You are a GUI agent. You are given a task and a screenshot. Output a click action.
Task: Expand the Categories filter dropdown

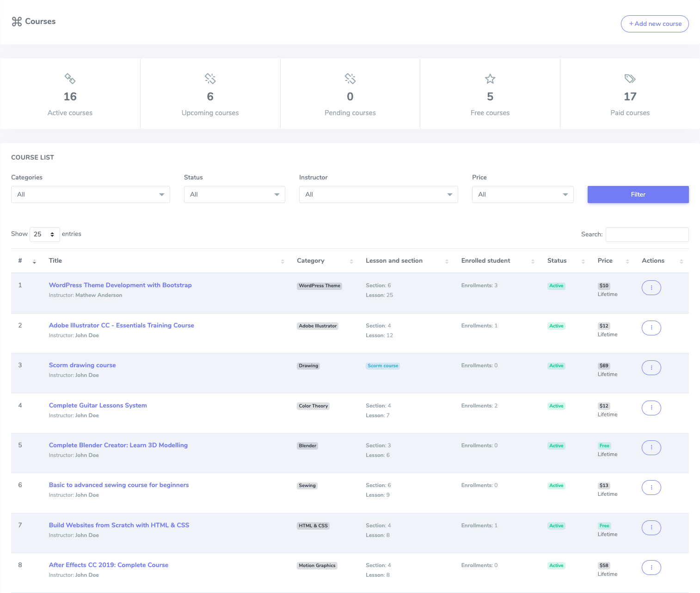tap(91, 195)
